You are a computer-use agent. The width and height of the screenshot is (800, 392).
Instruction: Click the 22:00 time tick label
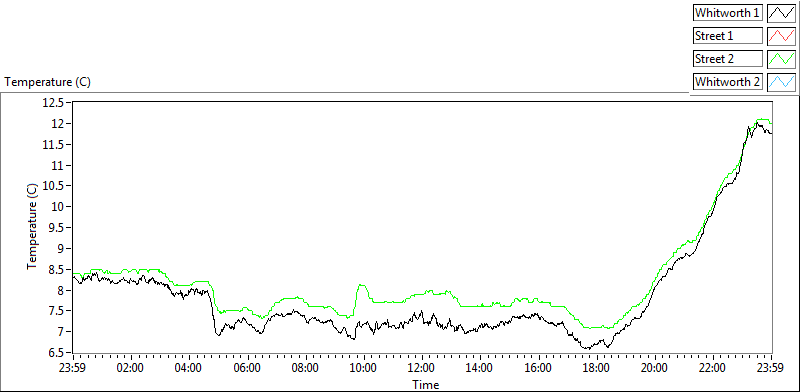click(713, 368)
